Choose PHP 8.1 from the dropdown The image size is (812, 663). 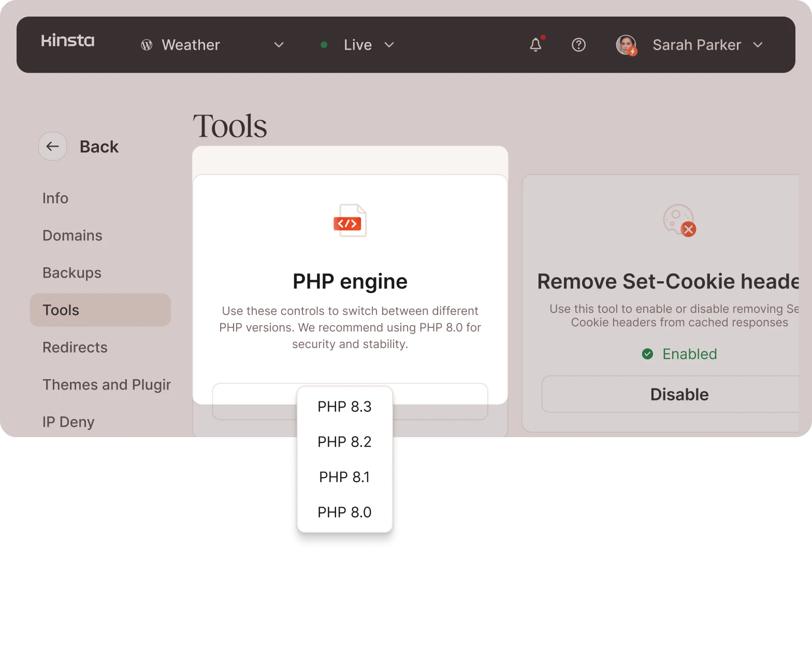(345, 477)
